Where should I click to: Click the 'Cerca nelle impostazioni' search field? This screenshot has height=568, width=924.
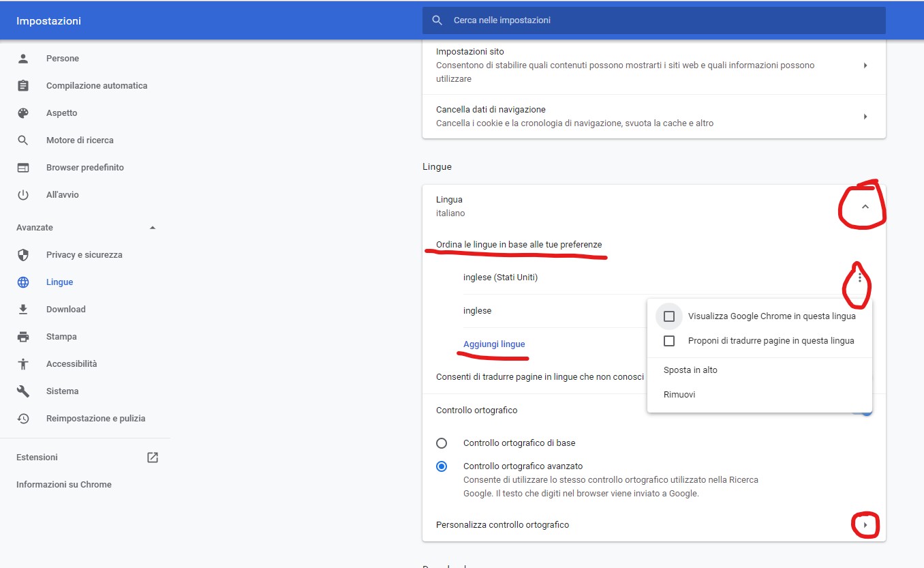pyautogui.click(x=654, y=20)
